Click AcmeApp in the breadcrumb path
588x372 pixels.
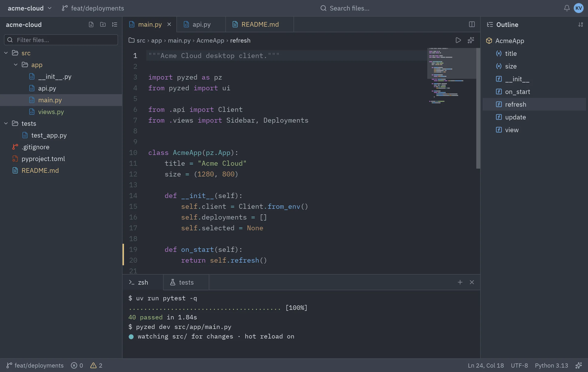(x=210, y=40)
